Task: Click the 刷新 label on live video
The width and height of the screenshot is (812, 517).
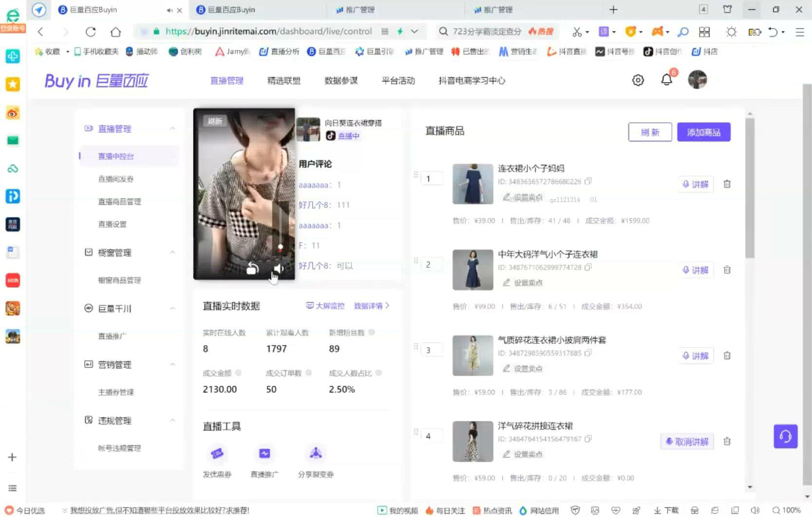Action: tap(215, 121)
